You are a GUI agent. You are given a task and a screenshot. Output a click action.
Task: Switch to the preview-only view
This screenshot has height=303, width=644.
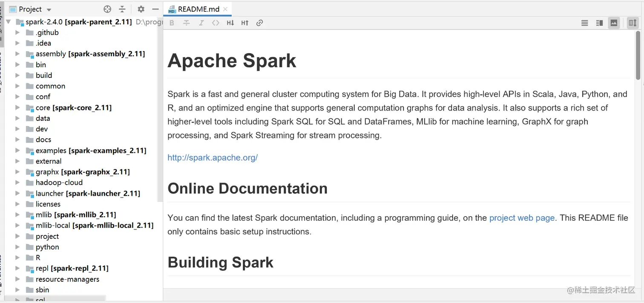coord(614,23)
